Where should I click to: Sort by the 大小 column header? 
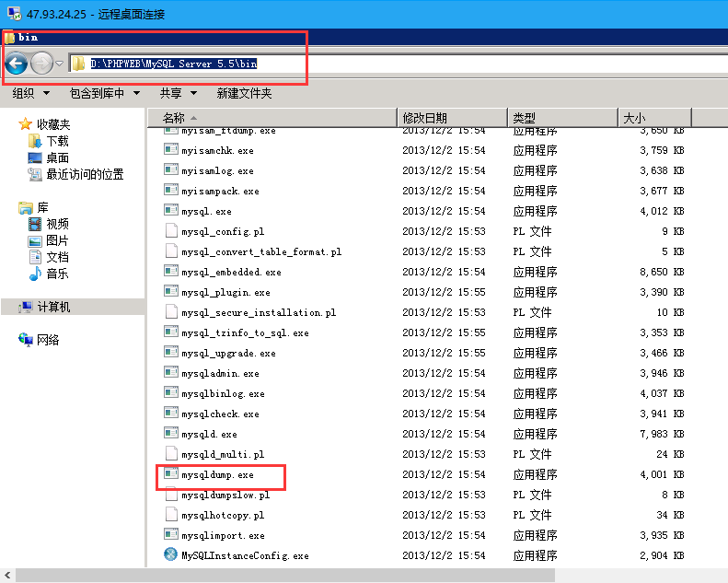634,118
